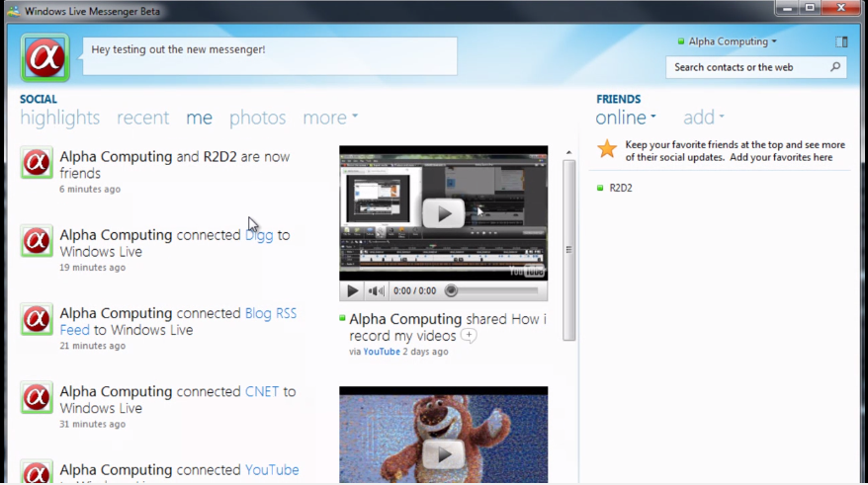Screen dimensions: 868x485
Task: Click avatar beside the Blog RSS Feed update
Action: pos(37,319)
